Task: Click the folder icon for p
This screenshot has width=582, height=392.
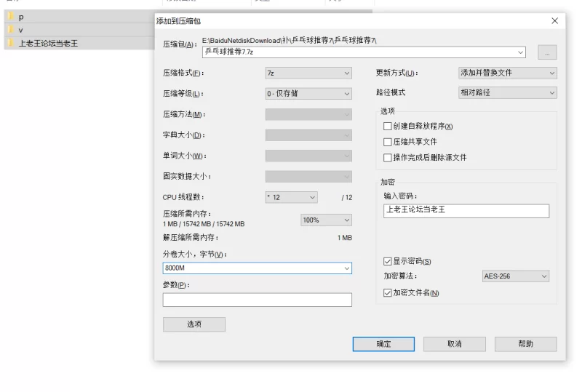Action: click(11, 16)
